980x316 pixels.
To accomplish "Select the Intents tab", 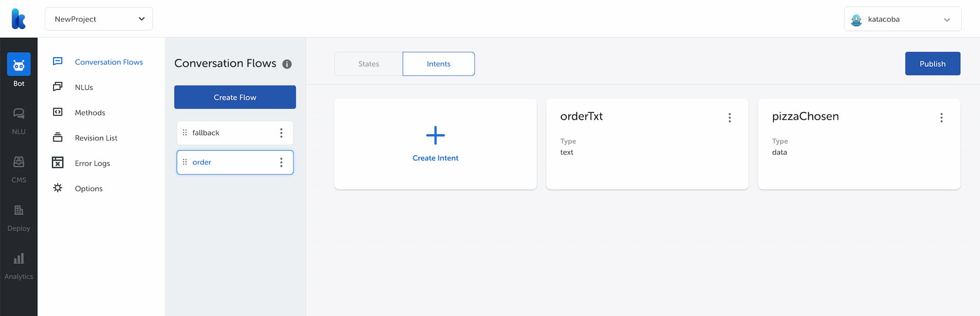I will [x=438, y=64].
